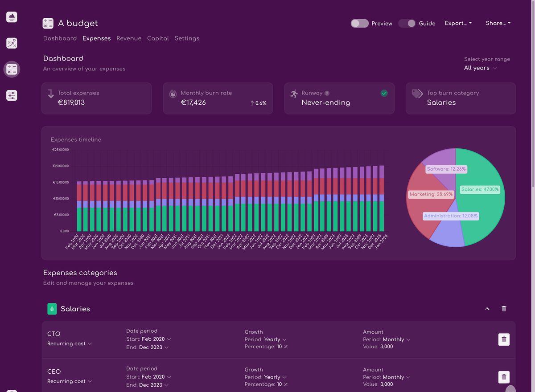Delete the CTO expense row

pos(504,339)
